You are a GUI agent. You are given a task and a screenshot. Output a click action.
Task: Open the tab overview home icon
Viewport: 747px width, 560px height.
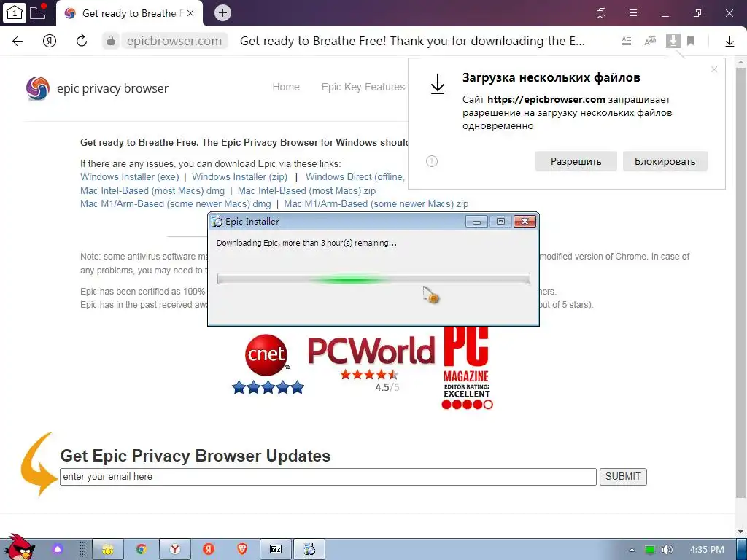coord(14,13)
